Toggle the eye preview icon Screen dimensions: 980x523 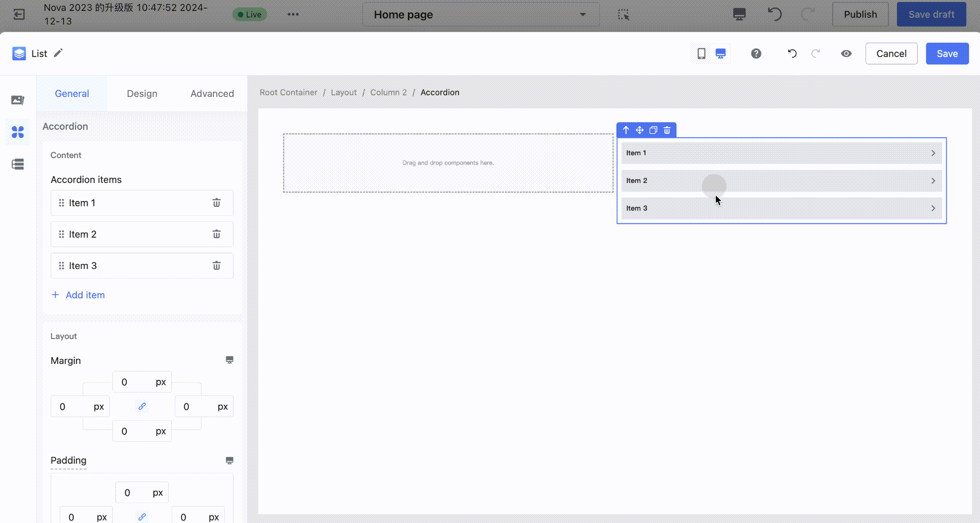(846, 54)
